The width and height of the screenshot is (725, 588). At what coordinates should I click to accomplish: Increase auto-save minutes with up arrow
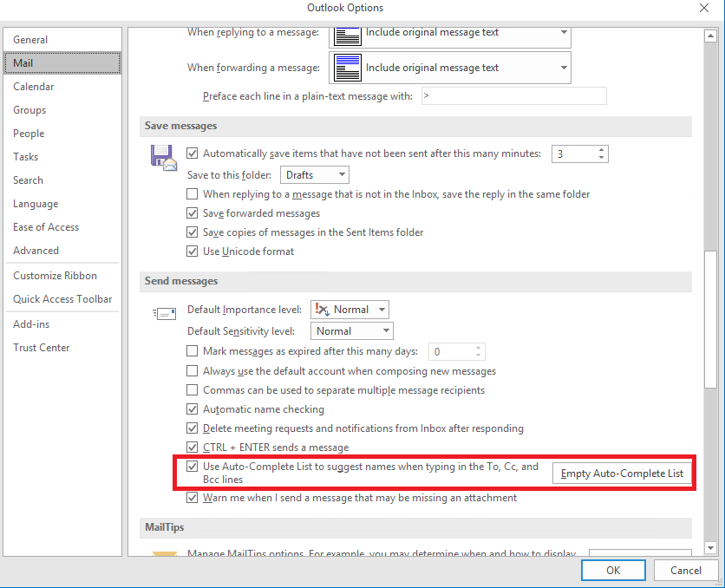[x=601, y=150]
